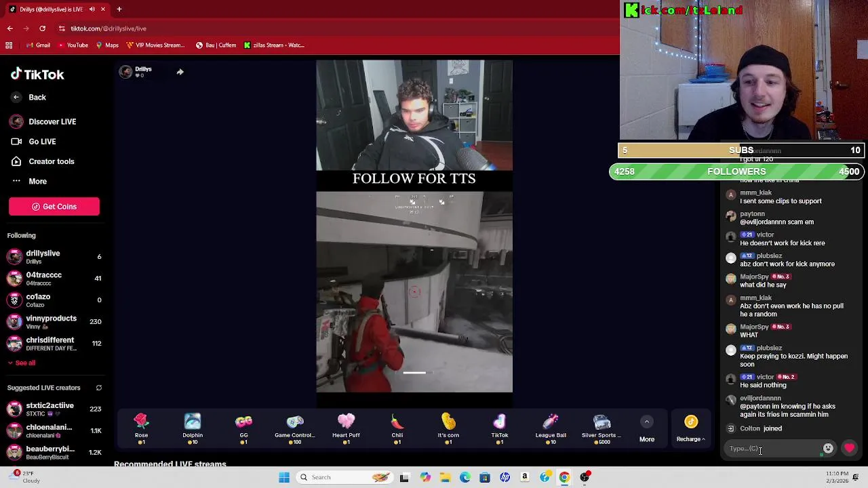Send a Heart Puff gift
The height and width of the screenshot is (488, 868).
[346, 429]
